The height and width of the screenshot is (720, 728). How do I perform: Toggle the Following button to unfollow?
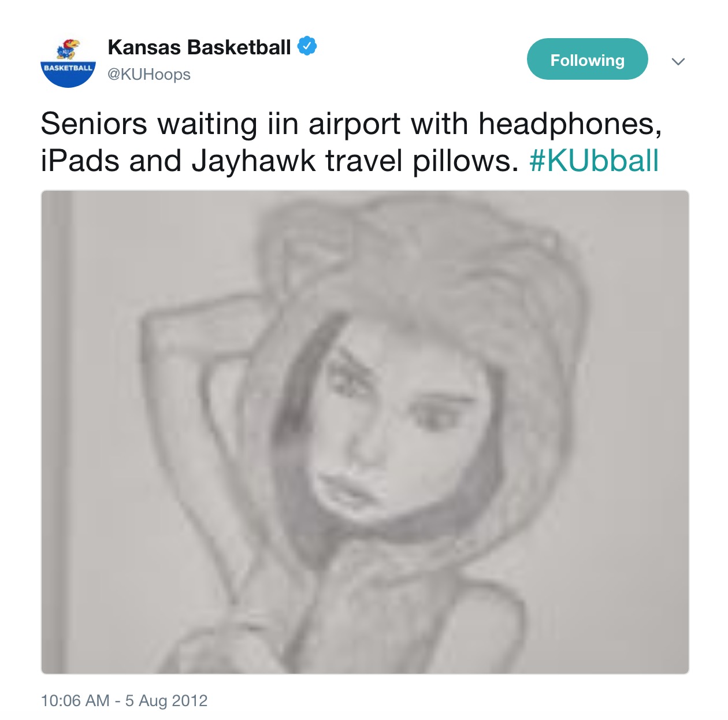coord(587,60)
